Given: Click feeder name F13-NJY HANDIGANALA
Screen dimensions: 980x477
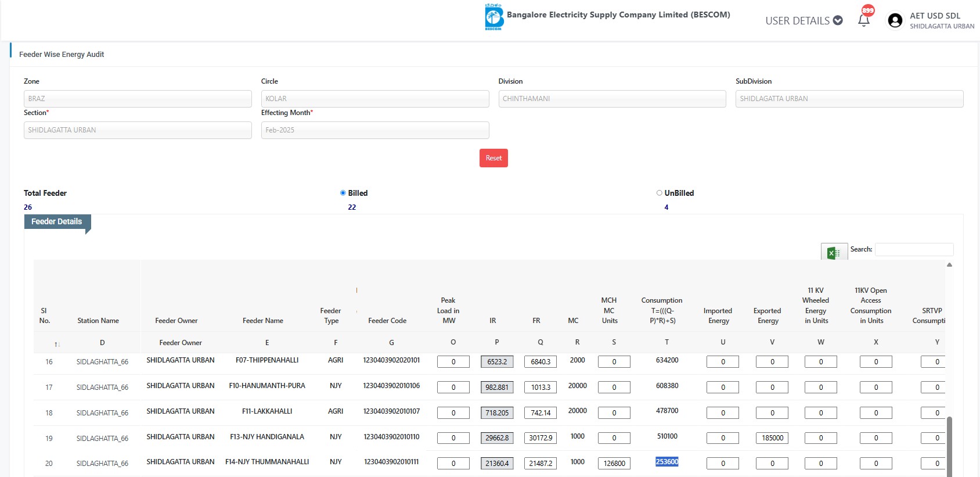Looking at the screenshot, I should pyautogui.click(x=267, y=437).
